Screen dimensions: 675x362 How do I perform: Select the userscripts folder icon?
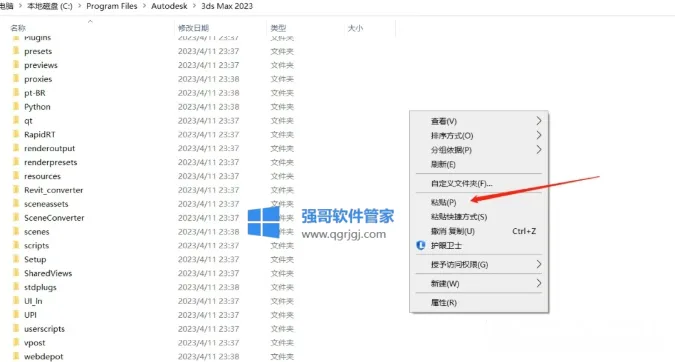coord(16,328)
